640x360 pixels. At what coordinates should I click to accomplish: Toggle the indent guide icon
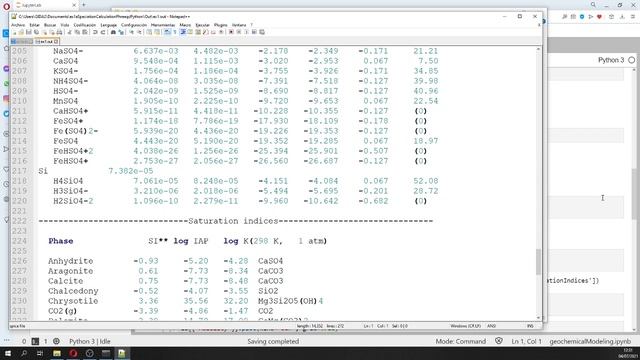(x=183, y=32)
